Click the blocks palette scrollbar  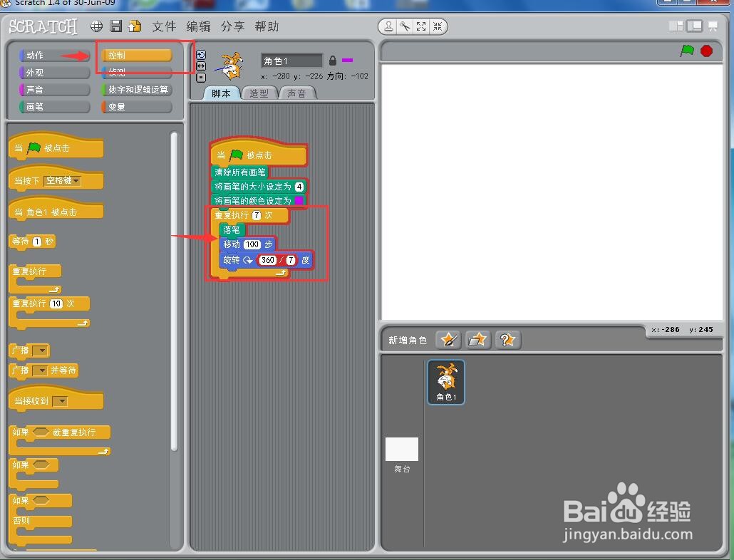coord(174,291)
